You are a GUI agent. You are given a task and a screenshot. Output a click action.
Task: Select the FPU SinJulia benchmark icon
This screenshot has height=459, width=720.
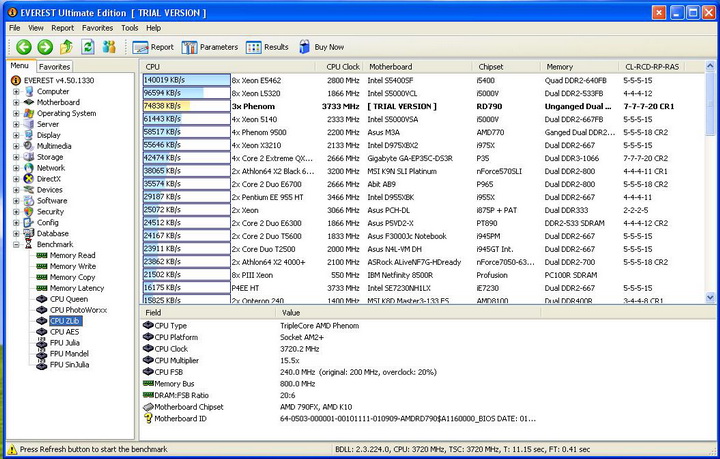(42, 365)
